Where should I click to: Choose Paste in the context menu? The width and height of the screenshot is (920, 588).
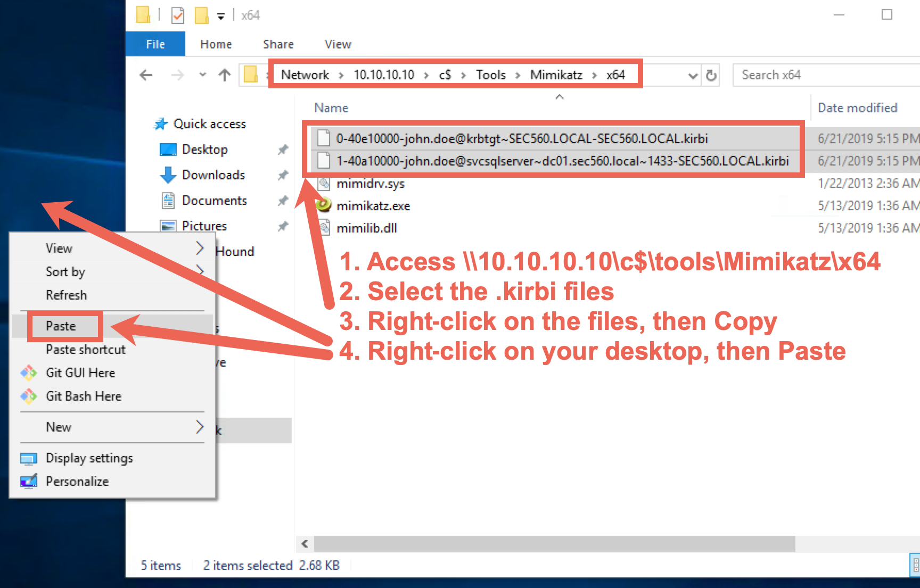(x=61, y=326)
